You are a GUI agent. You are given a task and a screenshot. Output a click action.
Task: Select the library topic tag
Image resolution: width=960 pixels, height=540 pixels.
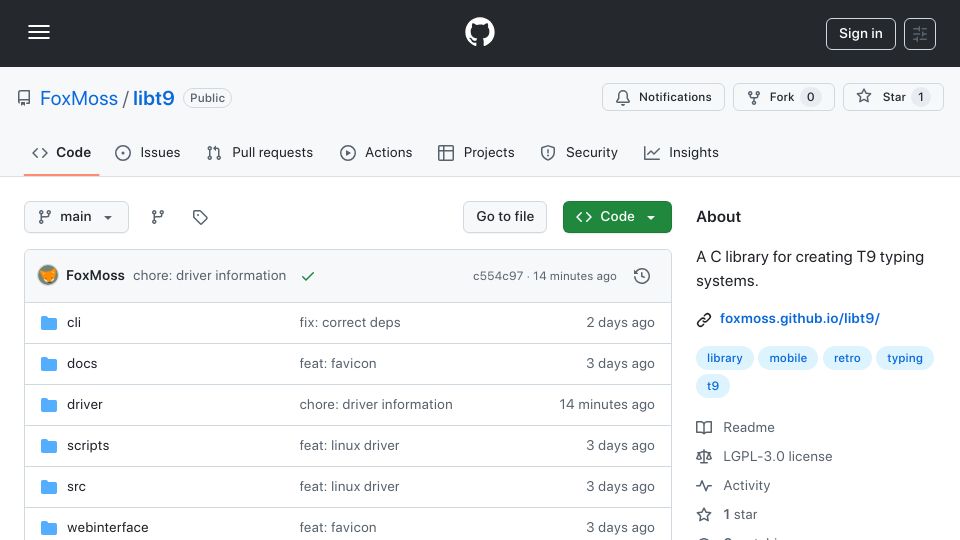724,358
